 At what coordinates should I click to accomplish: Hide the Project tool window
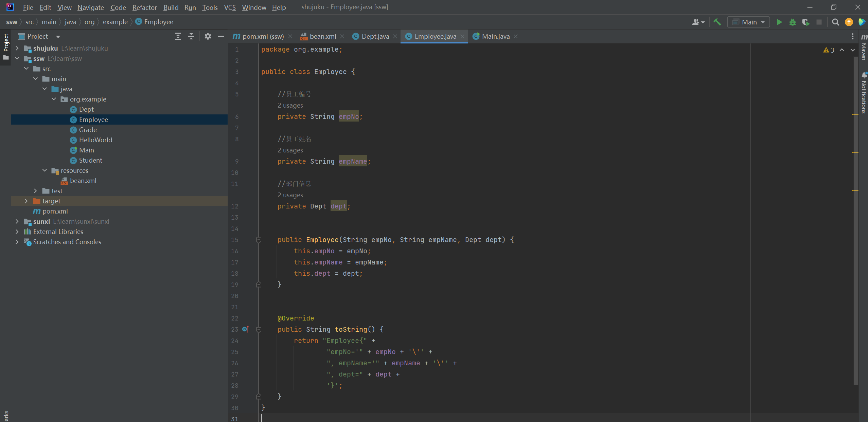[x=221, y=36]
